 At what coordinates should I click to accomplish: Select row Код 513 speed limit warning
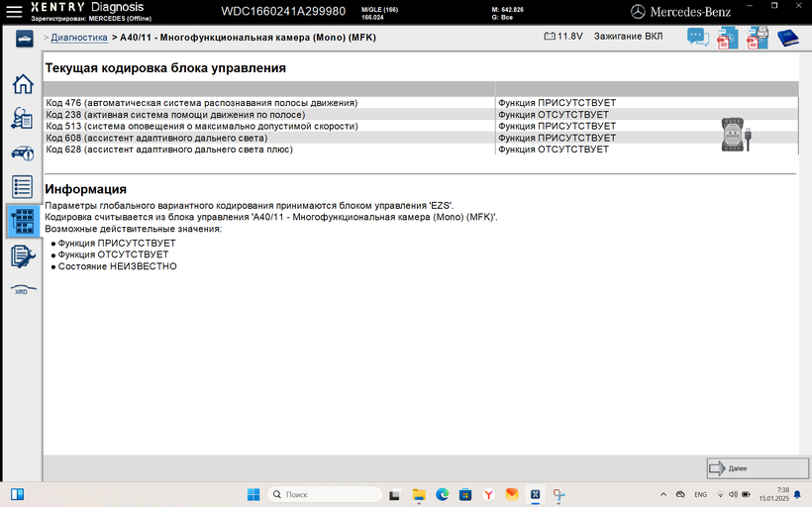pos(421,126)
